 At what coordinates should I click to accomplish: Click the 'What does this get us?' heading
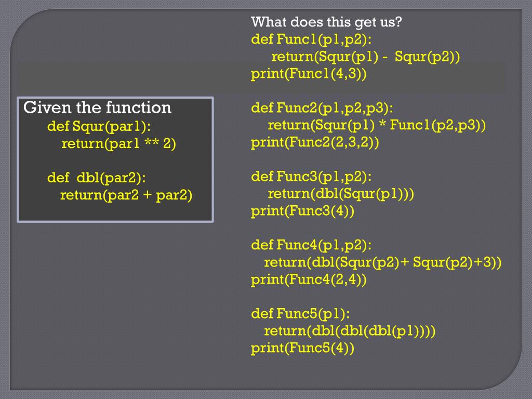coord(326,22)
